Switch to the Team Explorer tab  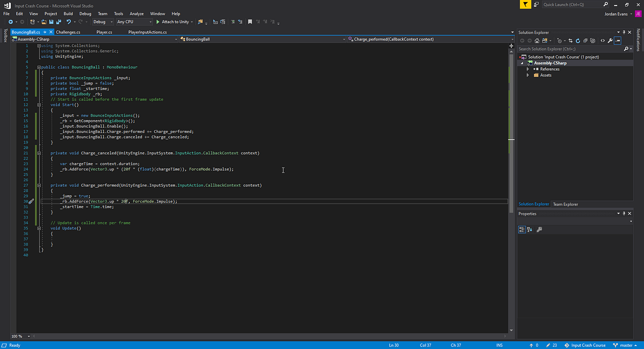click(566, 204)
